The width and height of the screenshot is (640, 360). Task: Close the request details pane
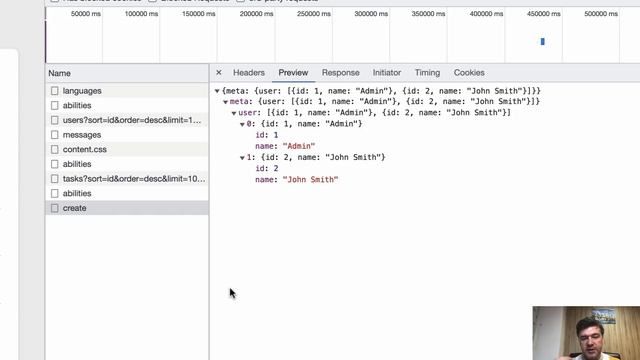[219, 73]
